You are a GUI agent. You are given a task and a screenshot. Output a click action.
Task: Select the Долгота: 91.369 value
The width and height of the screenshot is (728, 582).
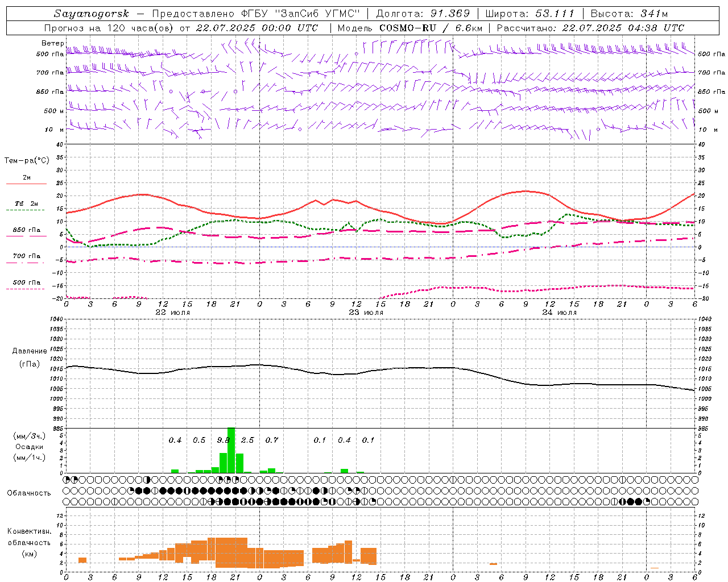(x=423, y=14)
